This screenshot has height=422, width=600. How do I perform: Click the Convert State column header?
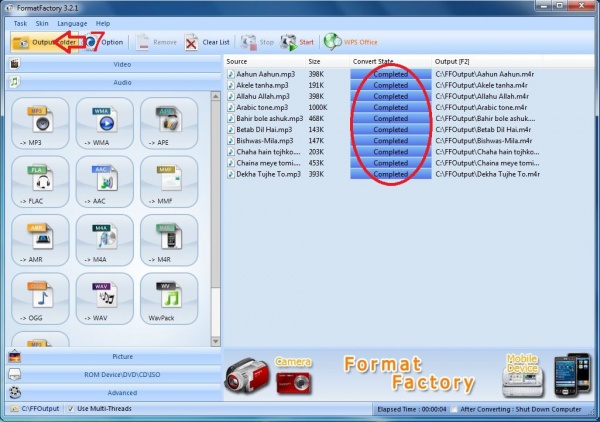pyautogui.click(x=390, y=61)
